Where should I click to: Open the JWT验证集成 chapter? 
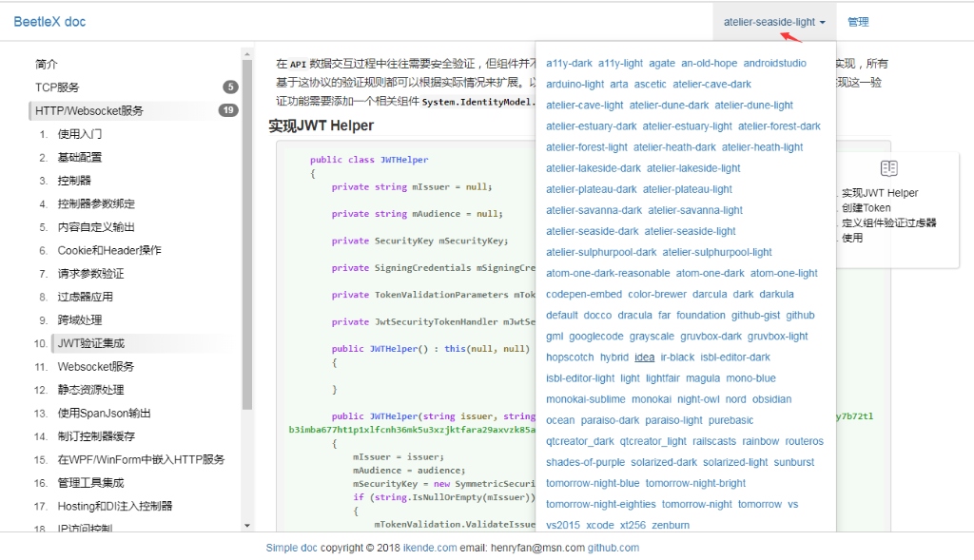90,343
